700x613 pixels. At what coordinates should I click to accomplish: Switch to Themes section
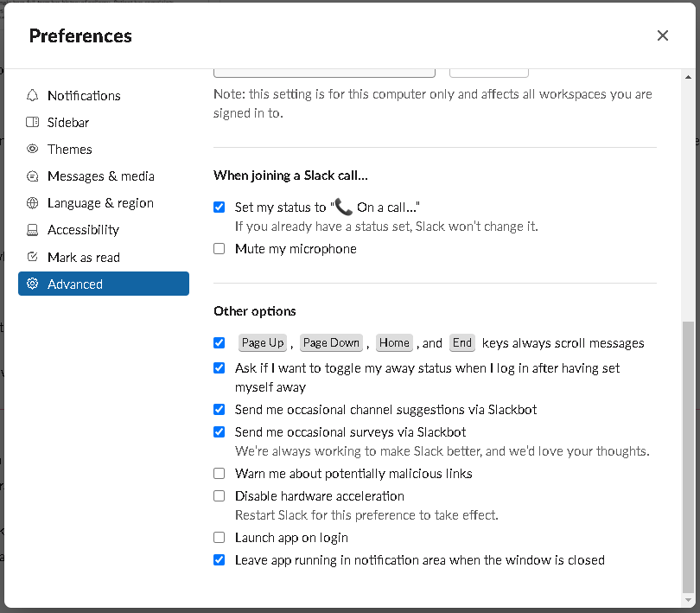[x=104, y=150]
